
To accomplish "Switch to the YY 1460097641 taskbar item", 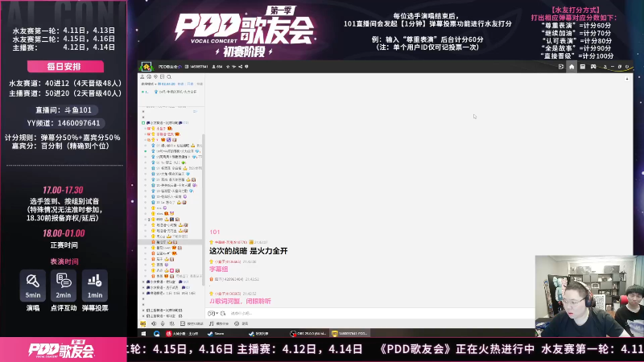I will (x=350, y=334).
